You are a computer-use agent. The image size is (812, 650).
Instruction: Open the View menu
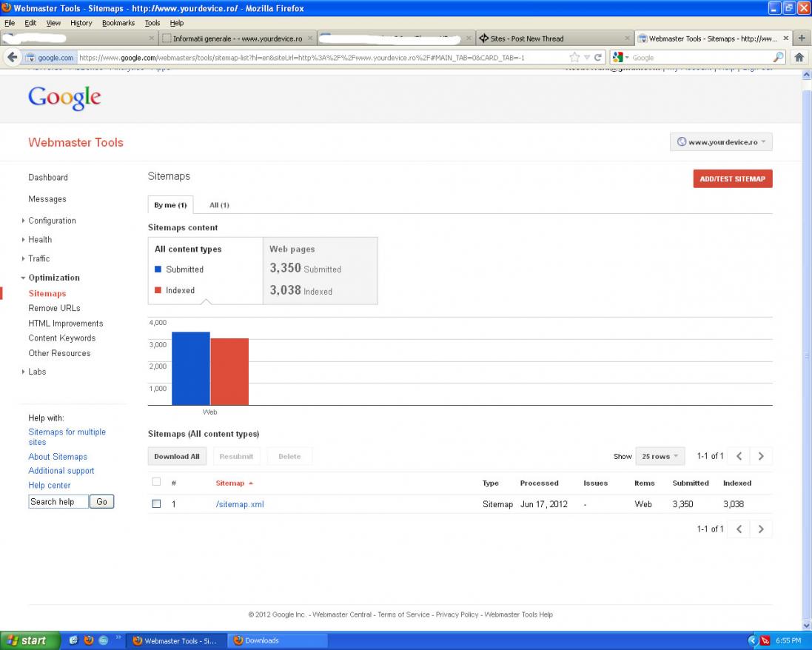(x=53, y=23)
